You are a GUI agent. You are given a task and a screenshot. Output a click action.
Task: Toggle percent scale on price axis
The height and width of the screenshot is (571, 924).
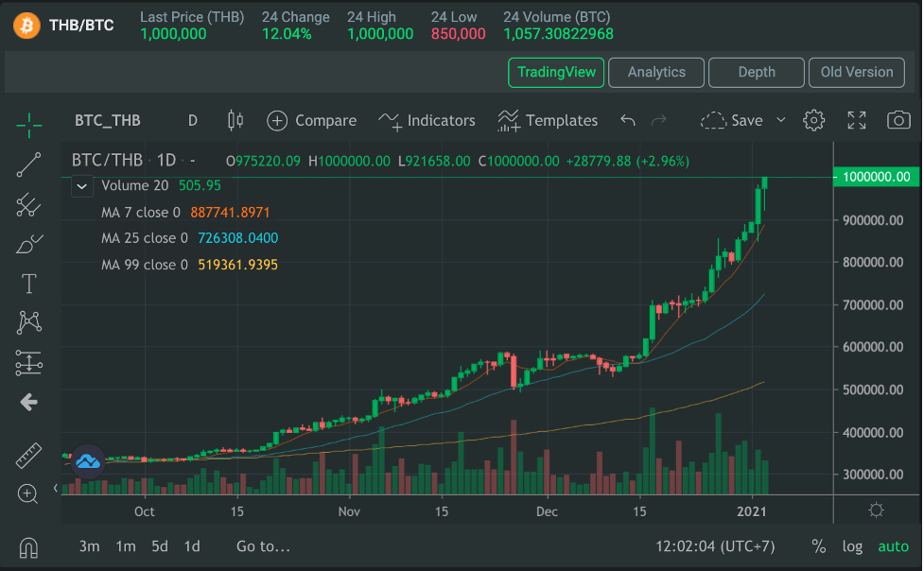(x=818, y=546)
